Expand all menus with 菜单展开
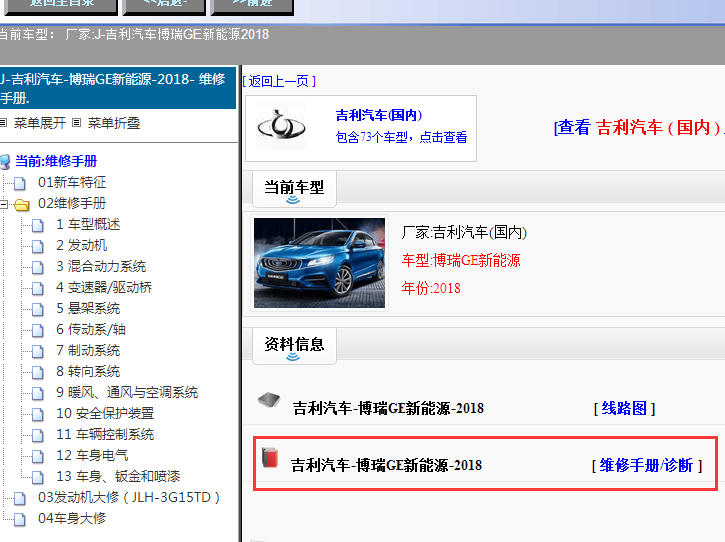 click(40, 123)
